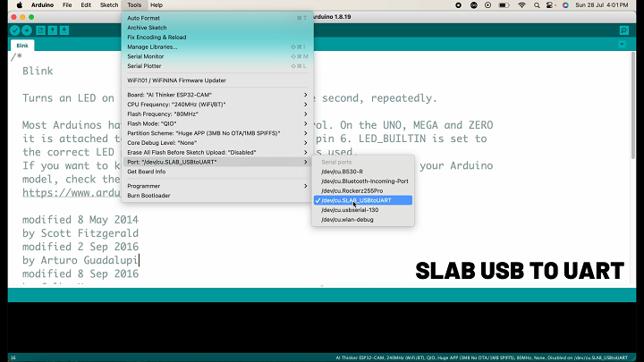Image resolution: width=644 pixels, height=362 pixels.
Task: Expand the Flash Frequency 80MHz submenu
Action: coord(216,114)
